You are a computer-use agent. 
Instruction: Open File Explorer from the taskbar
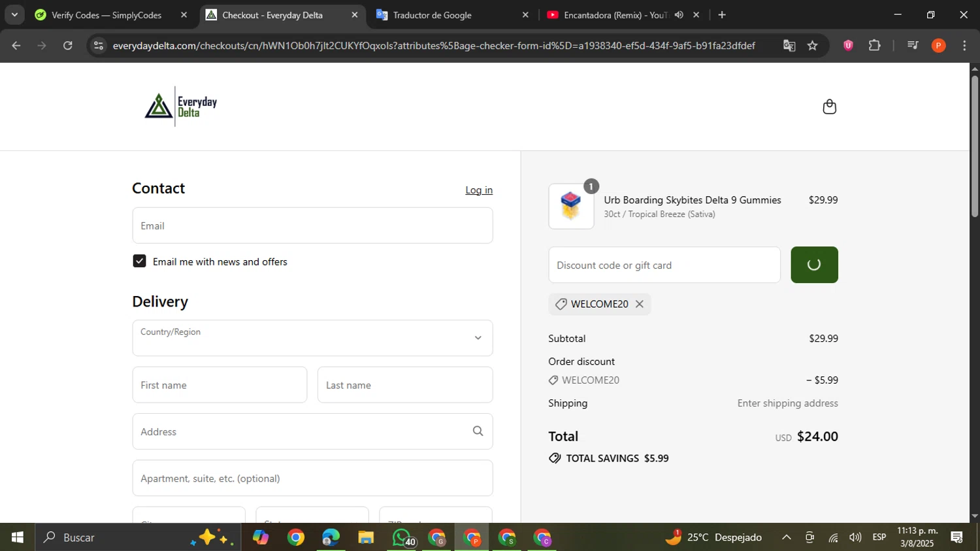tap(366, 537)
